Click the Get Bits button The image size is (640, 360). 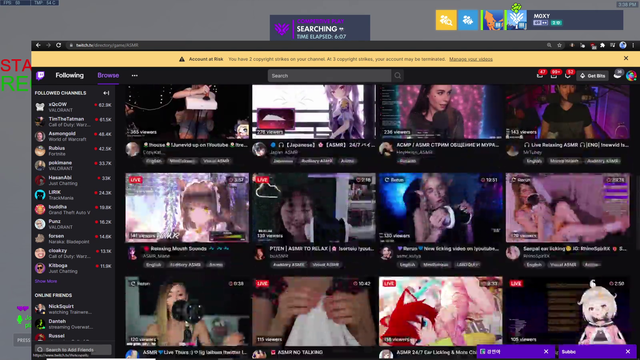[593, 76]
